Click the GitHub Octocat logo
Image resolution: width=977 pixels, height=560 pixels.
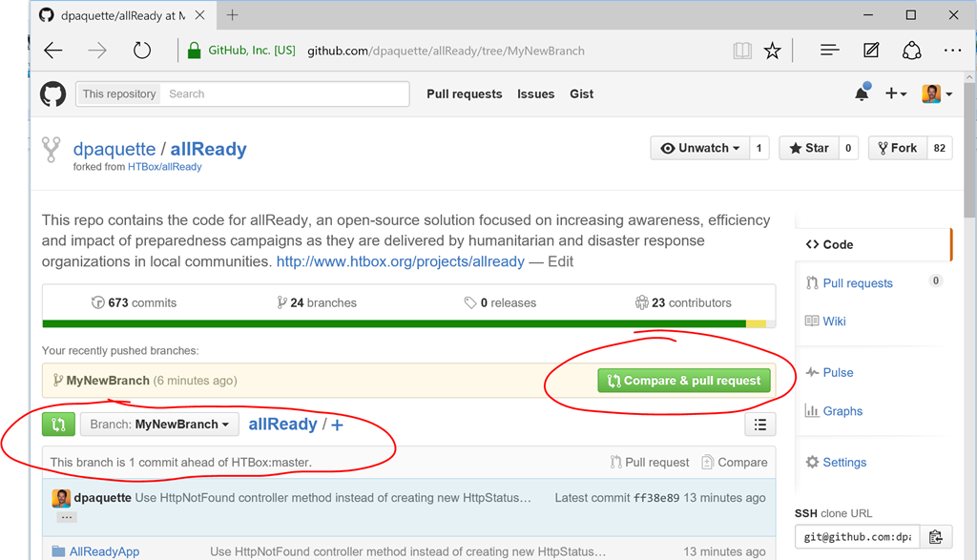click(53, 94)
